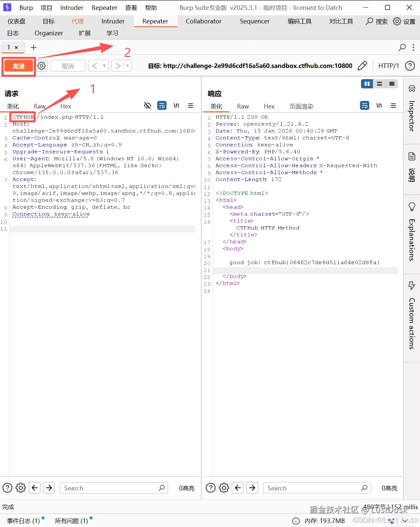Toggle request message word wrap
The height and width of the screenshot is (527, 420).
click(162, 106)
